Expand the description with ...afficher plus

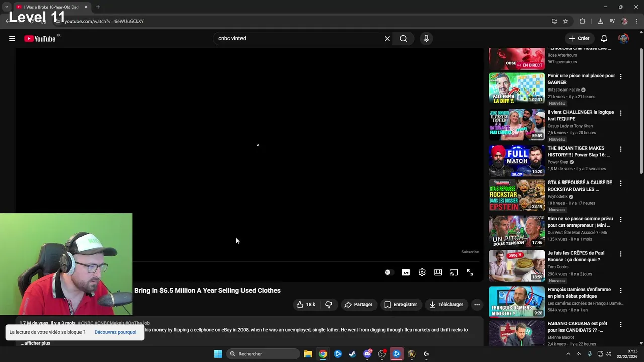pos(35,343)
